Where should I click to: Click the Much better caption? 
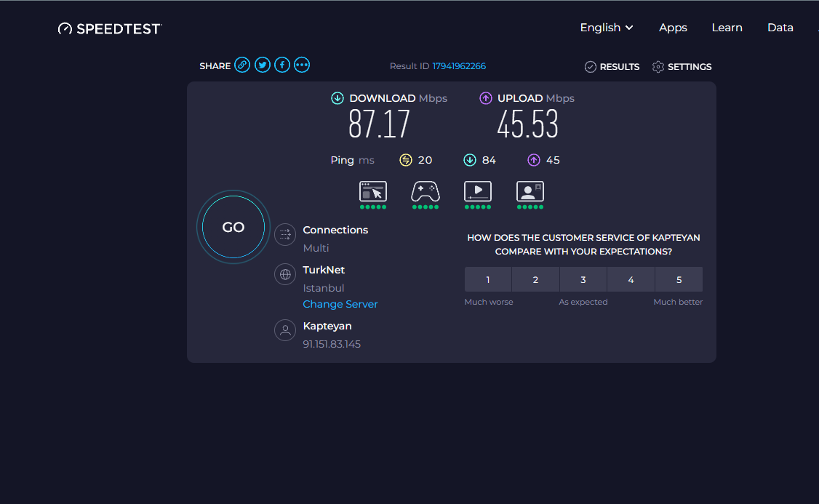pos(678,302)
